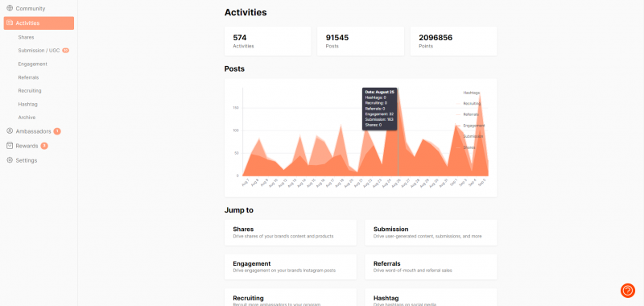Open the Shares submenu item
Screen dimensions: 644x306
tap(26, 37)
